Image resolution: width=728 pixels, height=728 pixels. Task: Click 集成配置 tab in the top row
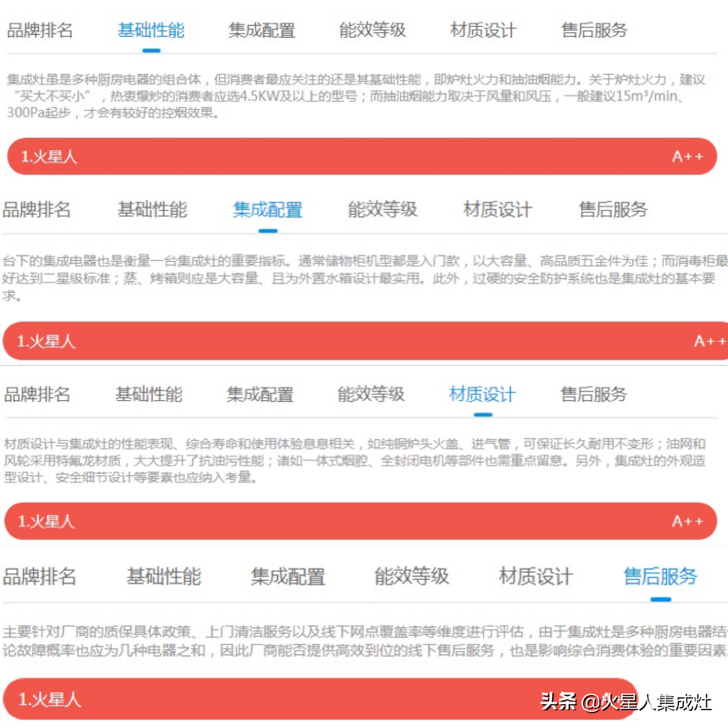point(262,30)
